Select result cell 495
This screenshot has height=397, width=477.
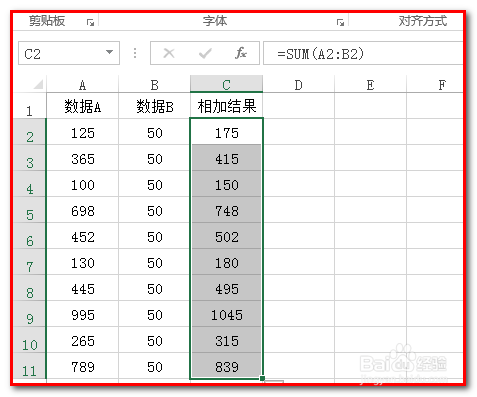[x=226, y=288]
